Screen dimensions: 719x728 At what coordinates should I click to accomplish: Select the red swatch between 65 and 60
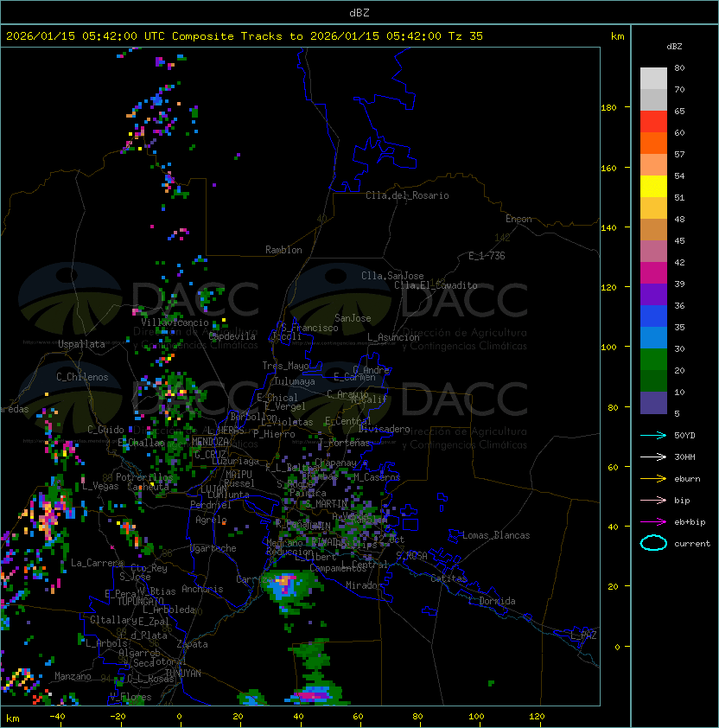pyautogui.click(x=653, y=121)
